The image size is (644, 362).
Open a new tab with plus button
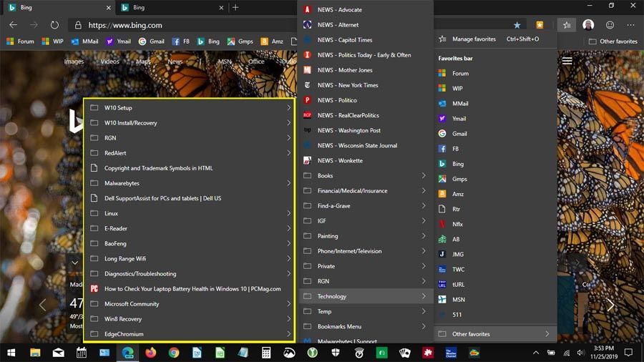pos(235,7)
